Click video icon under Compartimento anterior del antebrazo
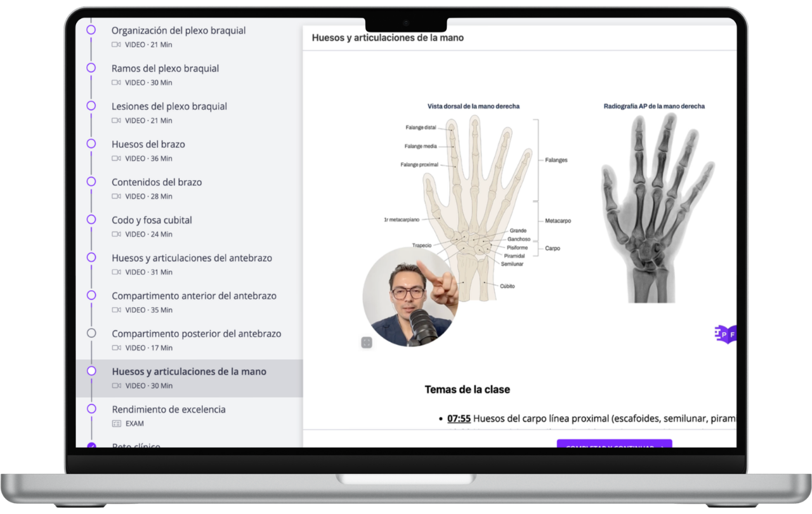Image resolution: width=812 pixels, height=514 pixels. click(116, 310)
